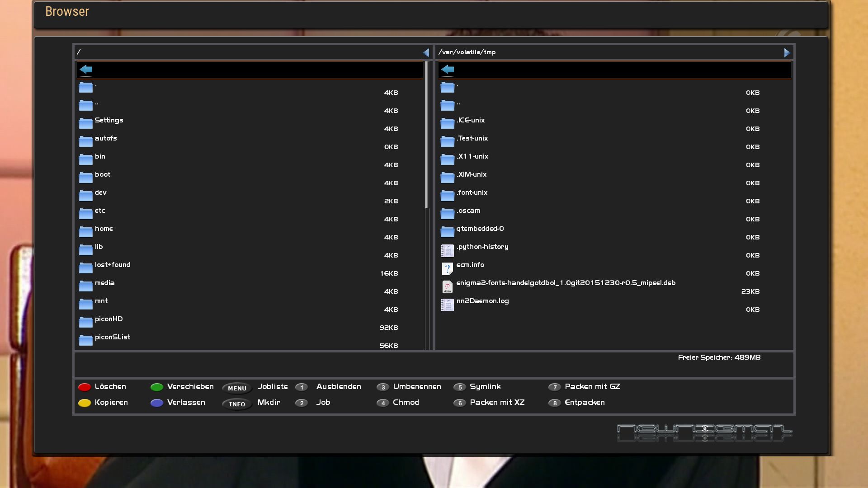Click the .python-history text file icon

447,251
